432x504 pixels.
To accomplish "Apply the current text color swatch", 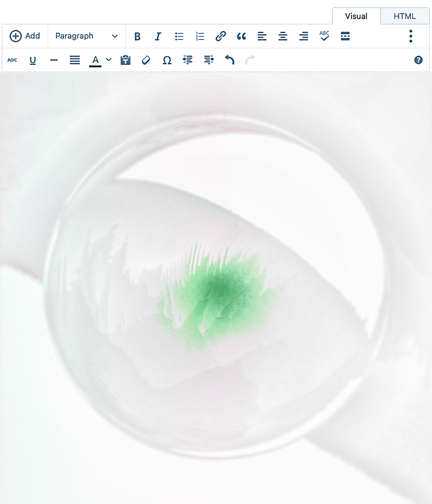I will pyautogui.click(x=95, y=60).
